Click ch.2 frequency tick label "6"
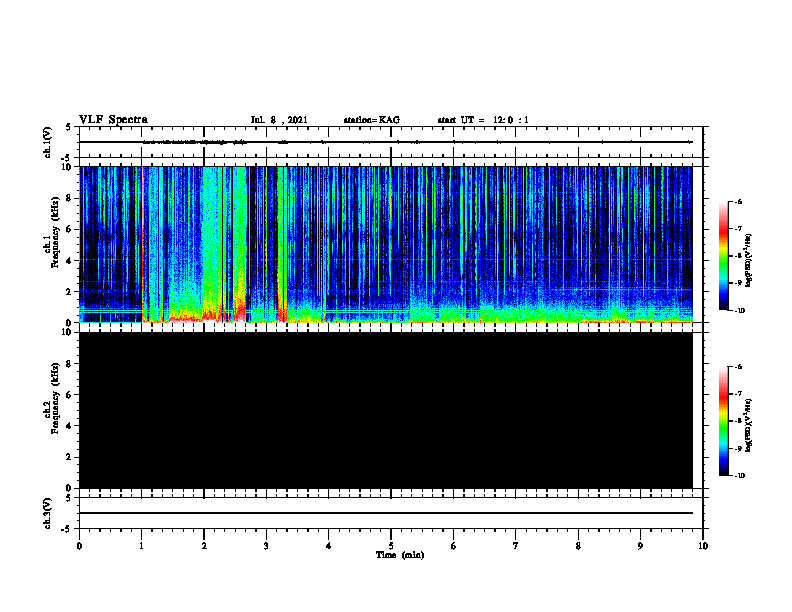This screenshot has height=612, width=792. click(x=70, y=395)
